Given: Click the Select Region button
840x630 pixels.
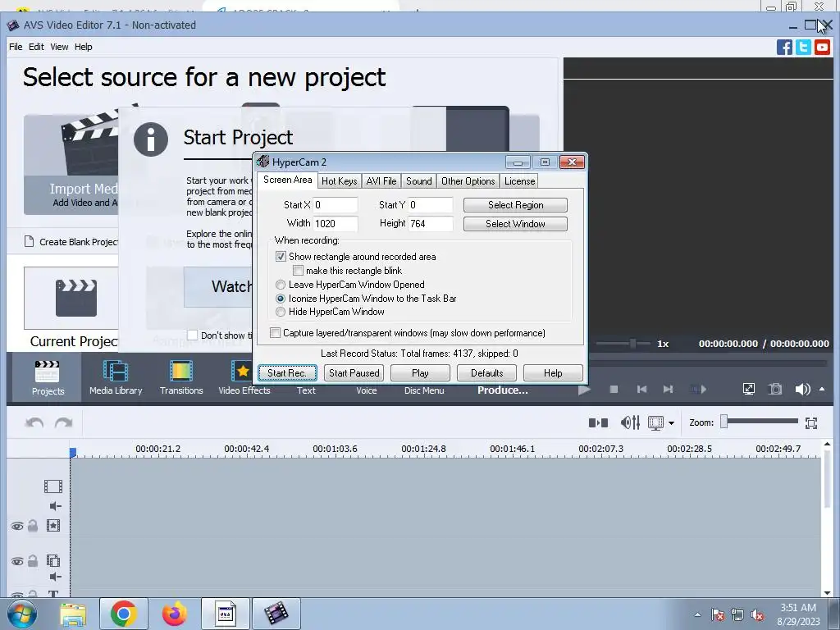Looking at the screenshot, I should pos(515,205).
